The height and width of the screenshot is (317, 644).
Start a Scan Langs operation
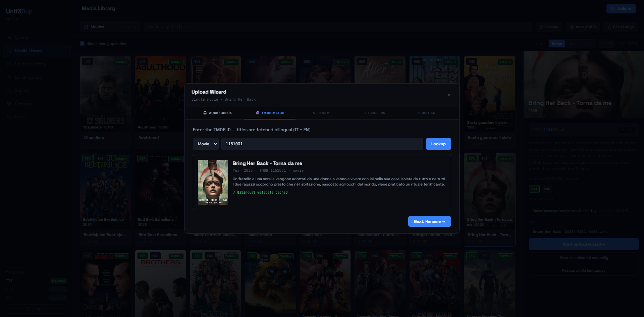[621, 27]
